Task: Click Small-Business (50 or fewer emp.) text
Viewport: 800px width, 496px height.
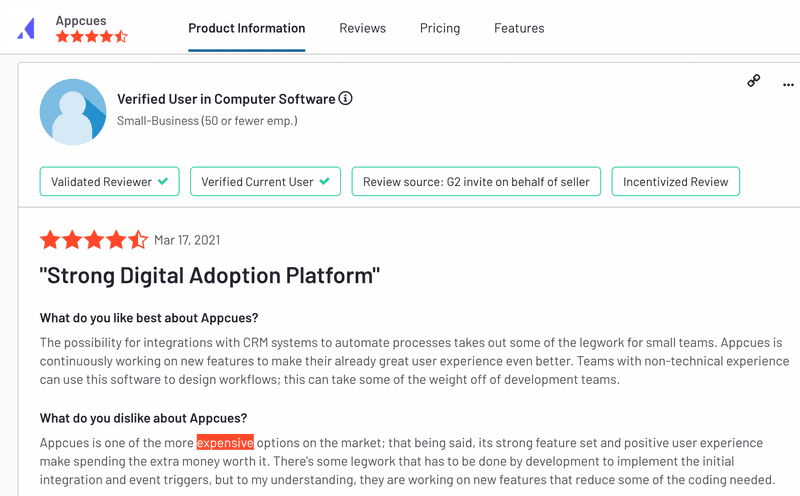Action: point(207,121)
